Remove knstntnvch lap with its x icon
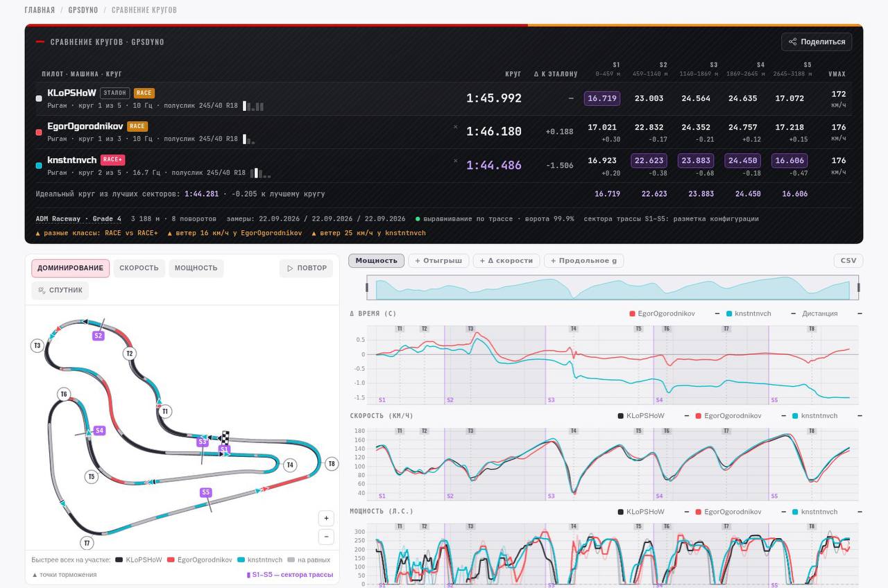888x588 pixels. (456, 160)
